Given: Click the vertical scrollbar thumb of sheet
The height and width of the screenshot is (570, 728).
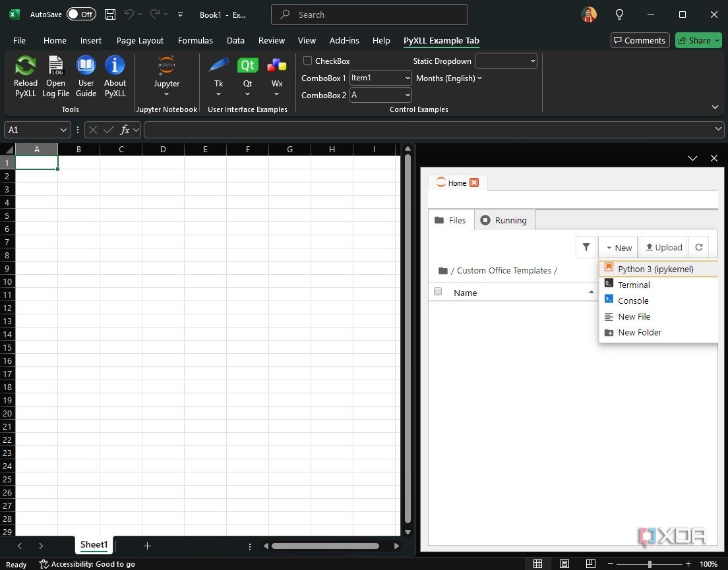Looking at the screenshot, I should tap(408, 339).
